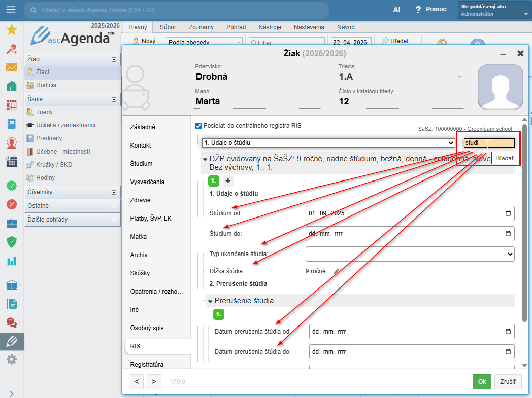The height and width of the screenshot is (398, 532).
Task: Open the Typ ukončenia štúdia dropdown
Action: (410, 254)
